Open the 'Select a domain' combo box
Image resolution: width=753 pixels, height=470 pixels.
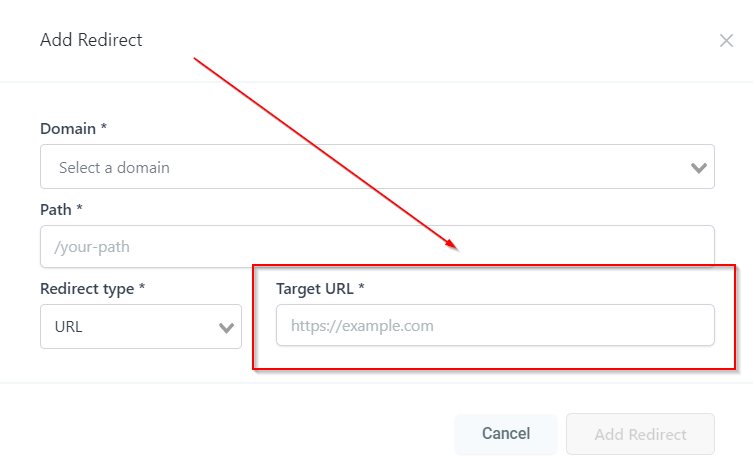click(x=377, y=168)
